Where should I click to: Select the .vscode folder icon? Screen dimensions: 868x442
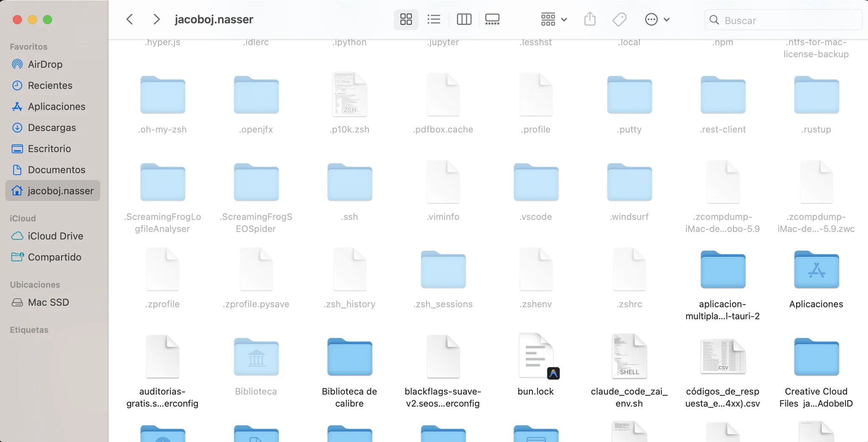click(x=536, y=182)
